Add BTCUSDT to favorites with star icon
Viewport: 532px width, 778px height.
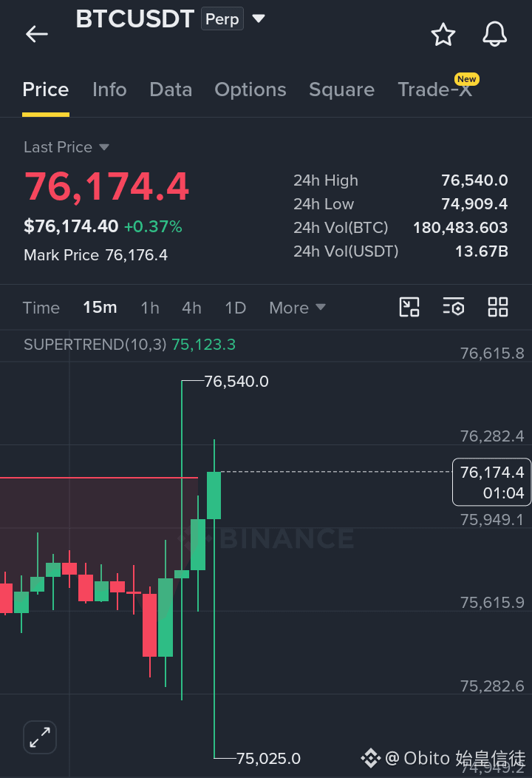coord(443,34)
